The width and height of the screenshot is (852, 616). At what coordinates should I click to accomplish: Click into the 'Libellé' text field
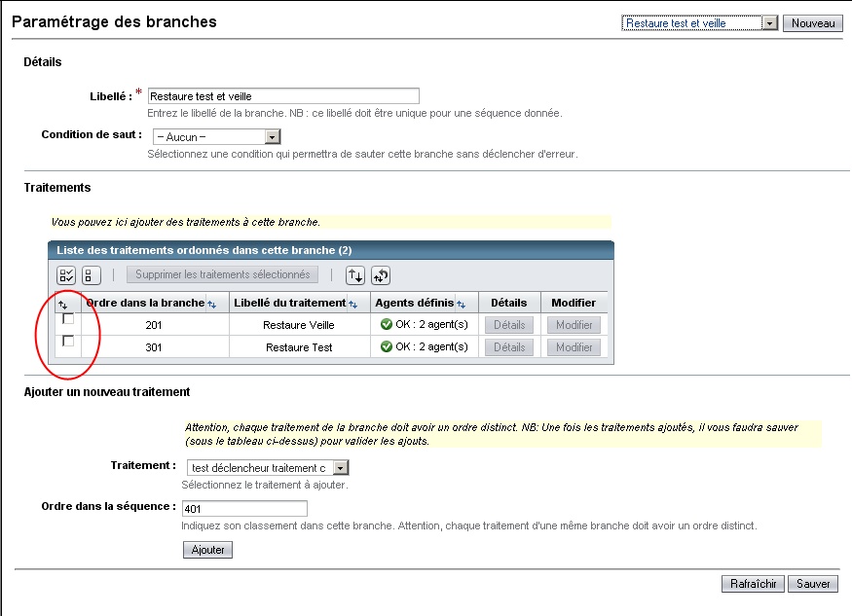coord(282,95)
